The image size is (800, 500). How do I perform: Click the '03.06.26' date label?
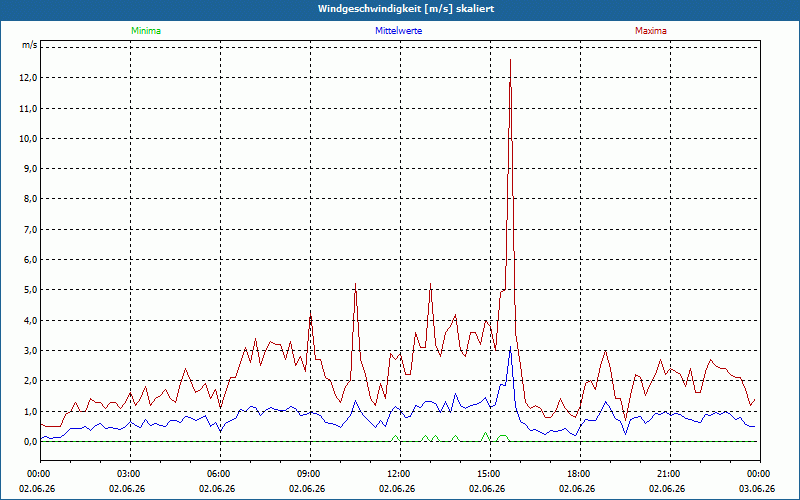pos(757,488)
